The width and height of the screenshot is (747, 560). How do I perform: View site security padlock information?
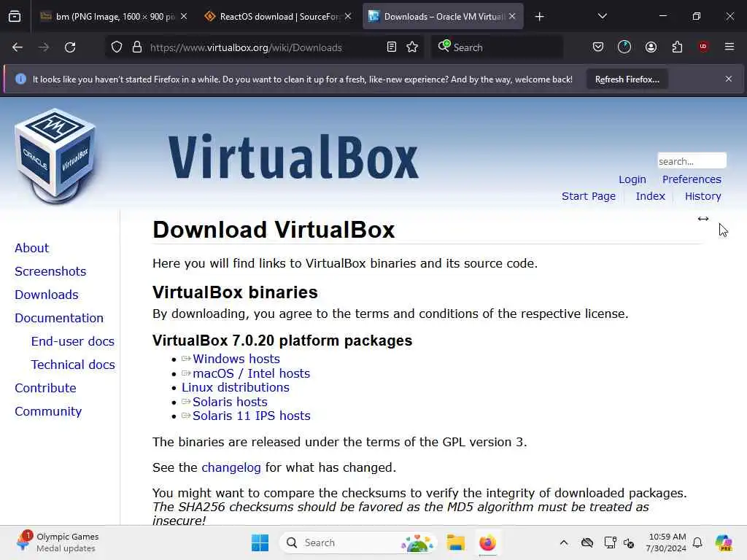point(137,47)
